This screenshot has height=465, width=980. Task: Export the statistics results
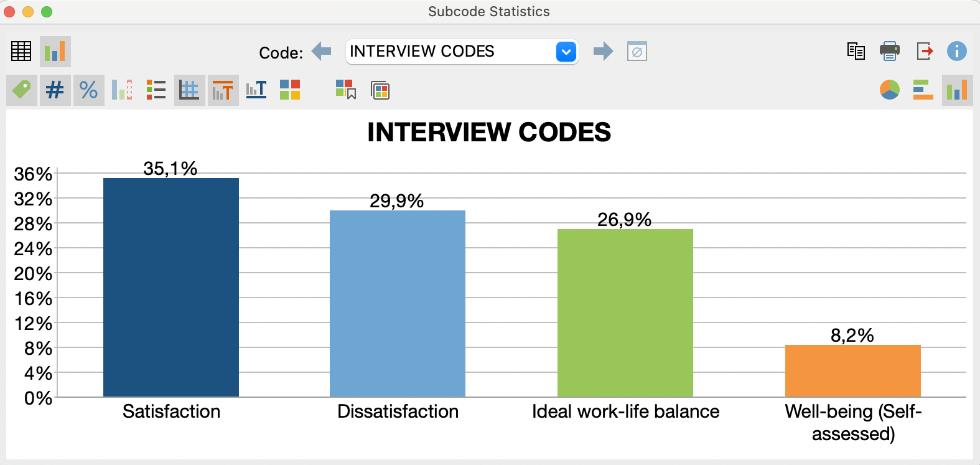tap(925, 52)
